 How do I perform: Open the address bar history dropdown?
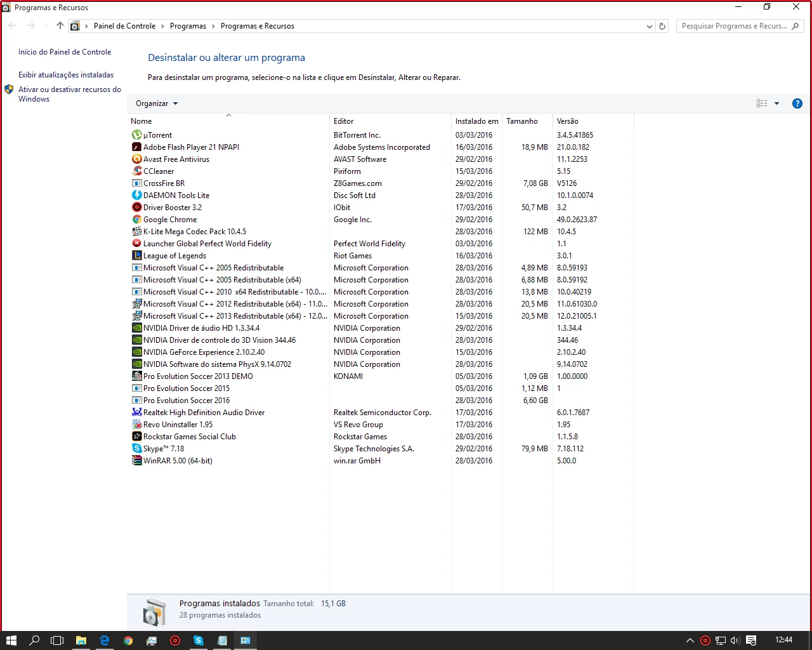pyautogui.click(x=649, y=26)
